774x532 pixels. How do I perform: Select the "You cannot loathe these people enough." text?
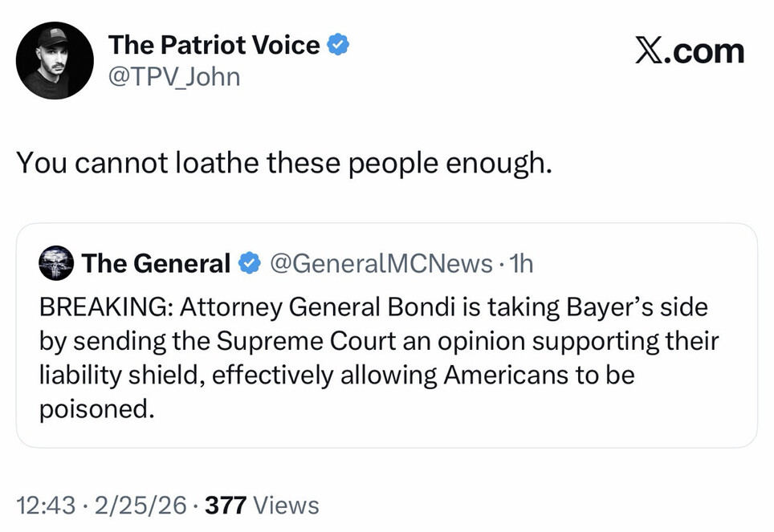(x=285, y=163)
